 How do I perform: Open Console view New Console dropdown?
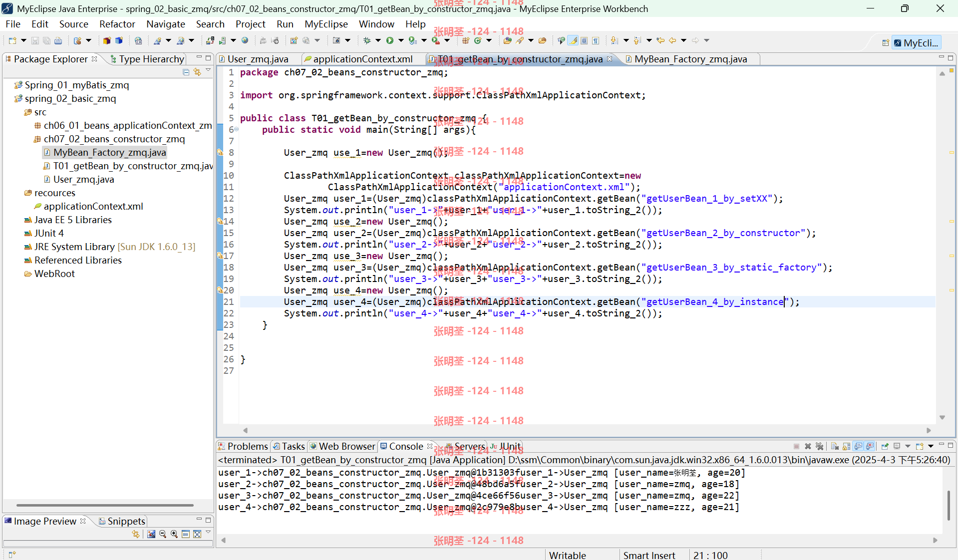pyautogui.click(x=931, y=446)
